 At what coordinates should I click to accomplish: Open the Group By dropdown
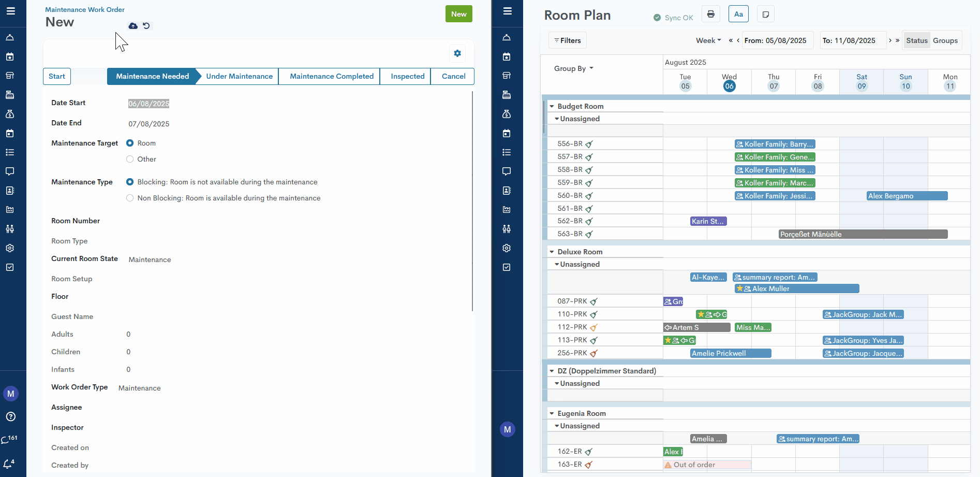coord(573,68)
